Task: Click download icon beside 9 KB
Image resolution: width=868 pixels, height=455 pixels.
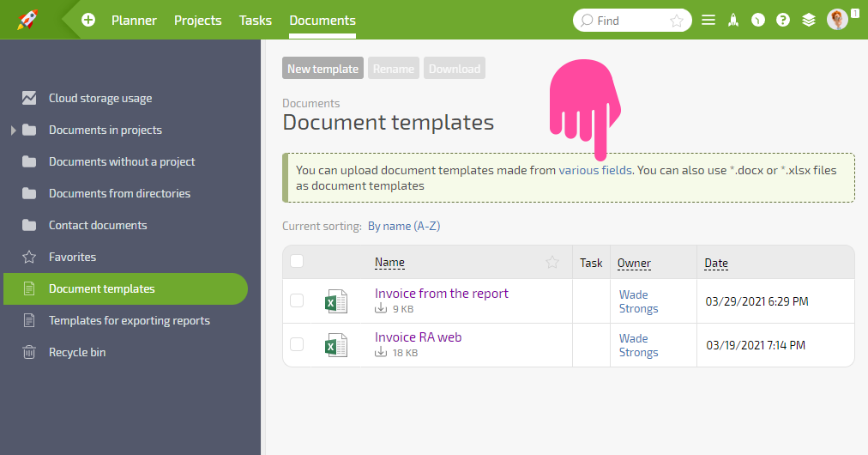Action: 381,309
